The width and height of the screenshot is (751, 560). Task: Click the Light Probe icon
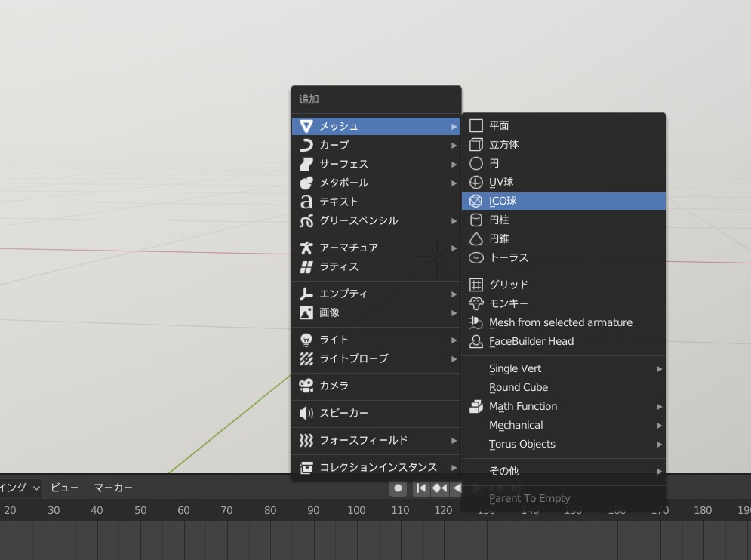click(306, 358)
